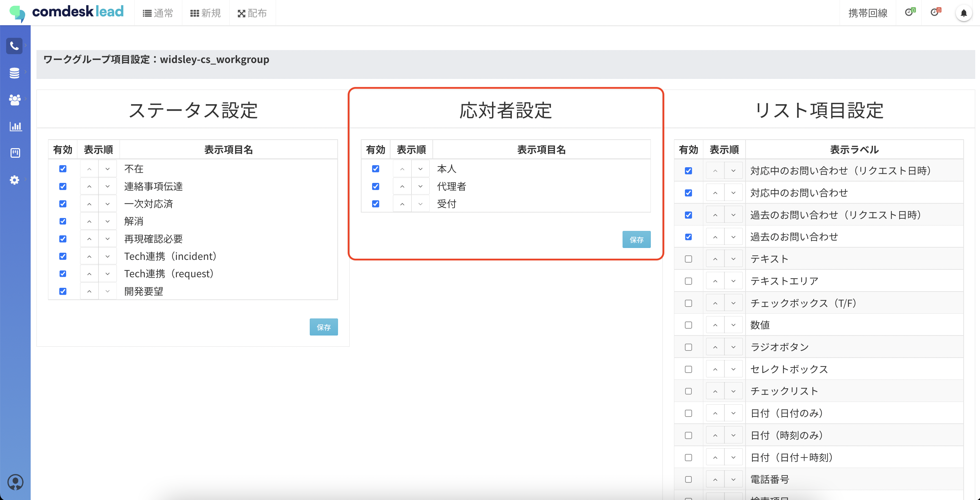Click the notification bell icon

click(x=963, y=13)
